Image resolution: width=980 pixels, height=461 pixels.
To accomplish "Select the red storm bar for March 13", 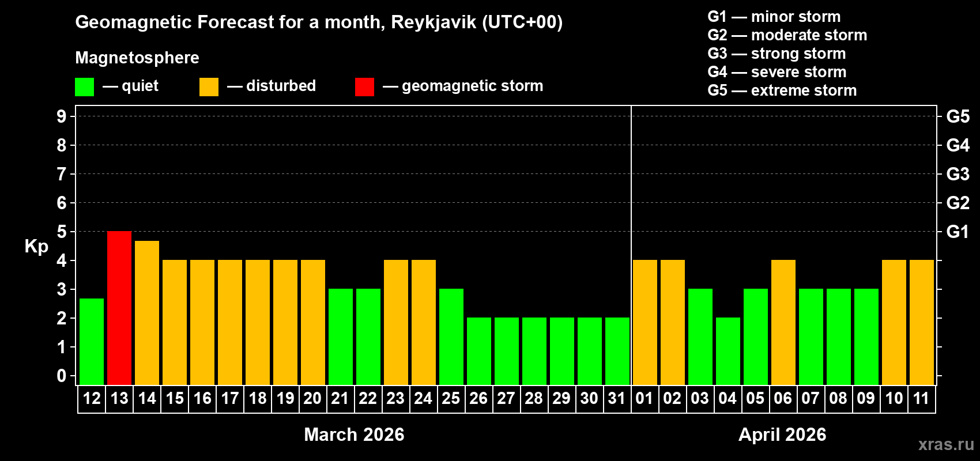I will point(119,308).
